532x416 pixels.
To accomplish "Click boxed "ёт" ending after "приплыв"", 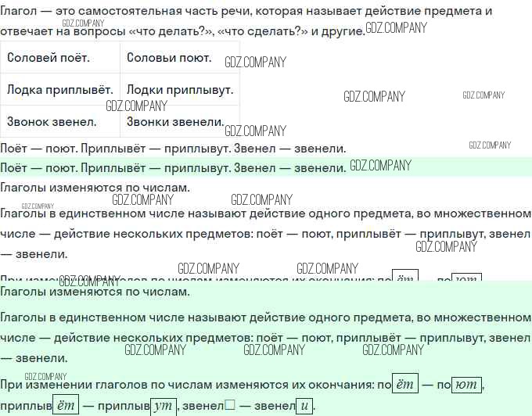I will [66, 406].
